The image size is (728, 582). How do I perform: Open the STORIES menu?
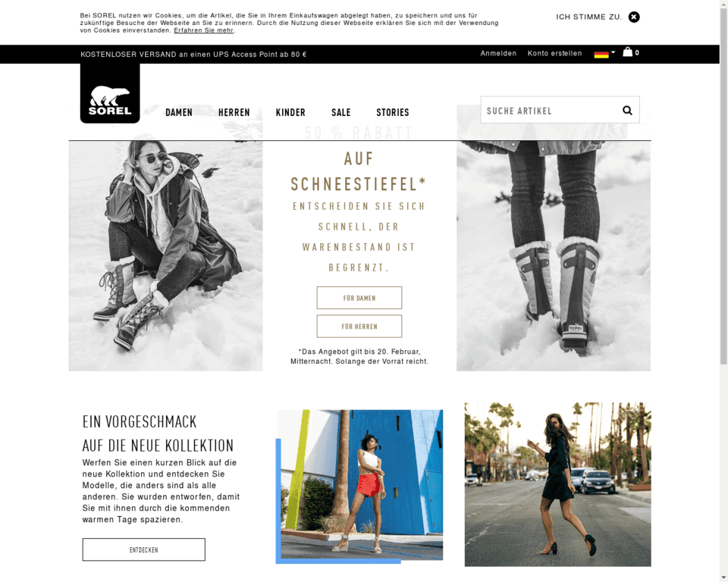tap(393, 112)
